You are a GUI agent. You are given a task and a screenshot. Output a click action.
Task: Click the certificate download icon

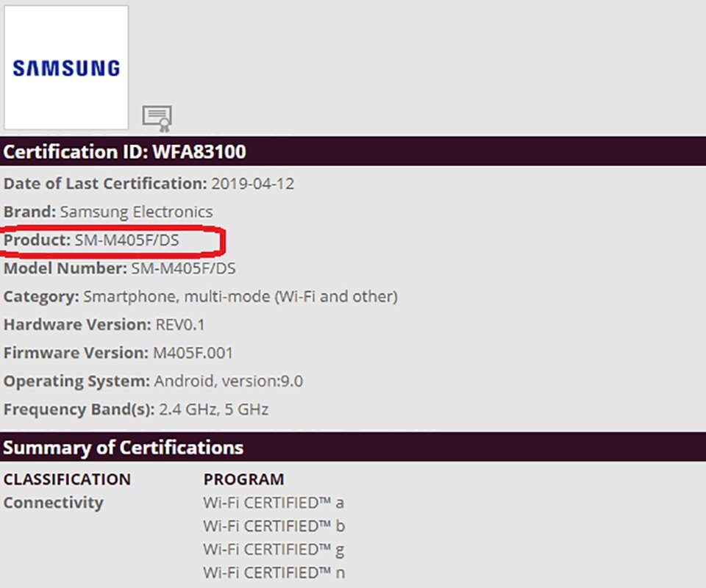point(157,118)
